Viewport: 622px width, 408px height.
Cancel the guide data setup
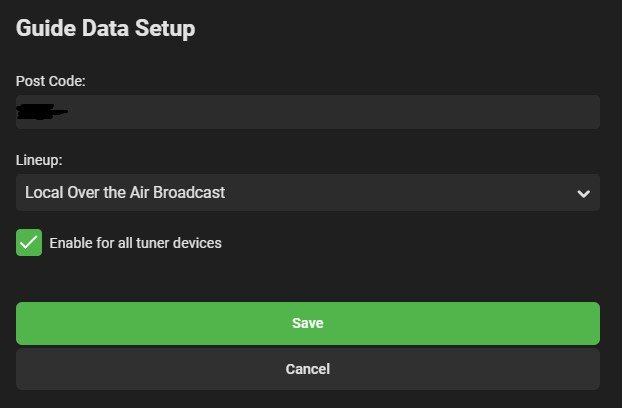click(307, 369)
